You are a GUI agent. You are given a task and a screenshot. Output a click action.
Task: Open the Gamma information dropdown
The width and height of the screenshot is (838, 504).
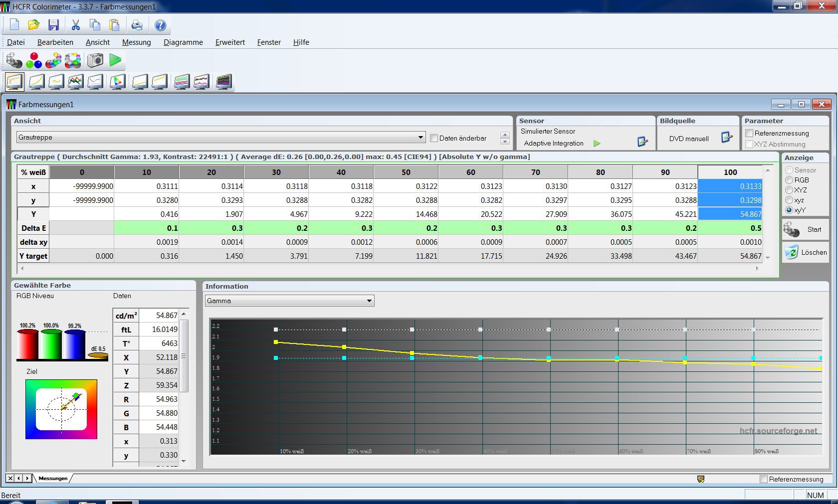[369, 301]
